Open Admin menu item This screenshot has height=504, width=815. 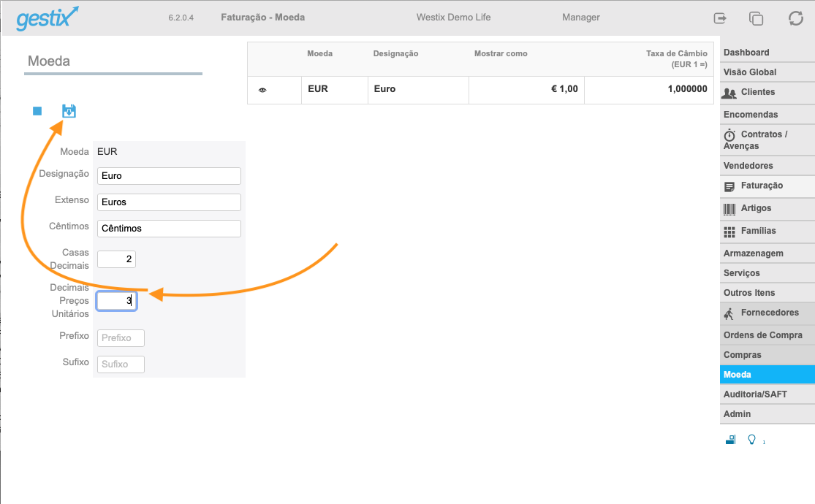point(767,414)
